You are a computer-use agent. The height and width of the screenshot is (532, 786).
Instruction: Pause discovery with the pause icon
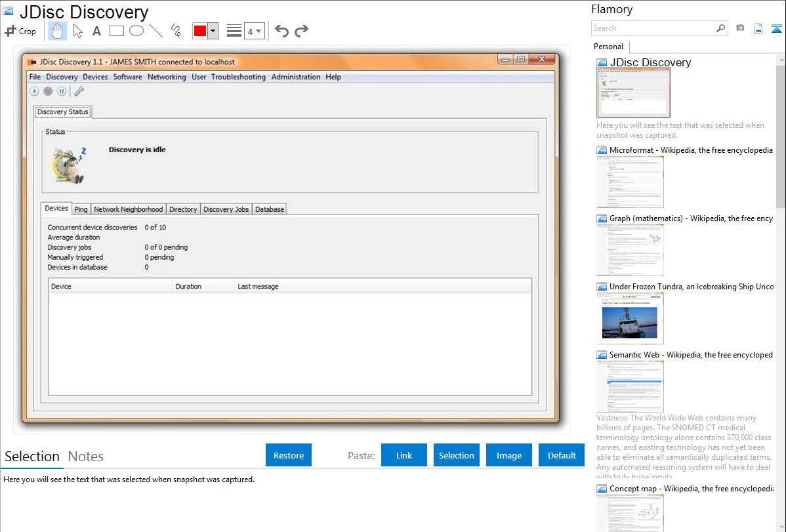(x=61, y=91)
